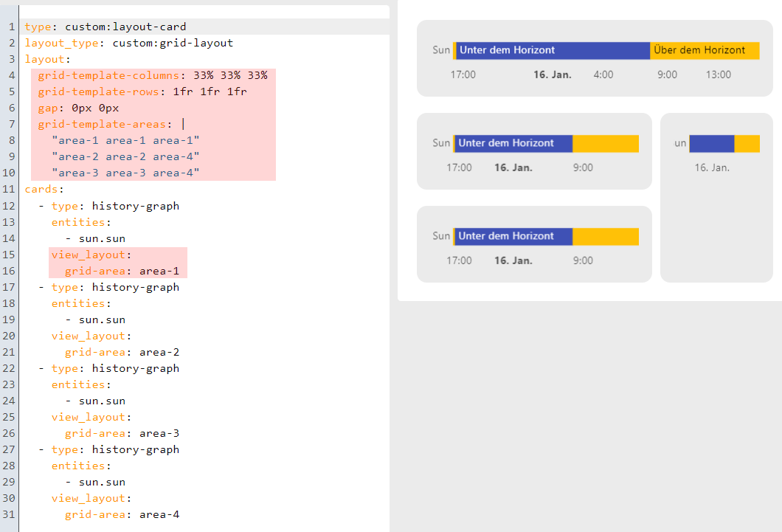Click the "area-1 area-1 area-1" string
782x532 pixels.
[125, 140]
